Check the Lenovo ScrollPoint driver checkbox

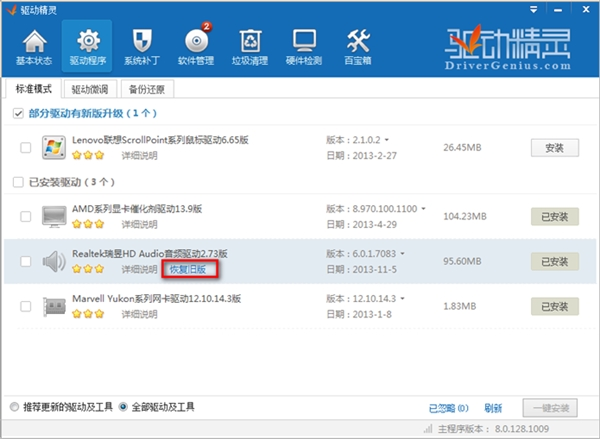coord(25,148)
